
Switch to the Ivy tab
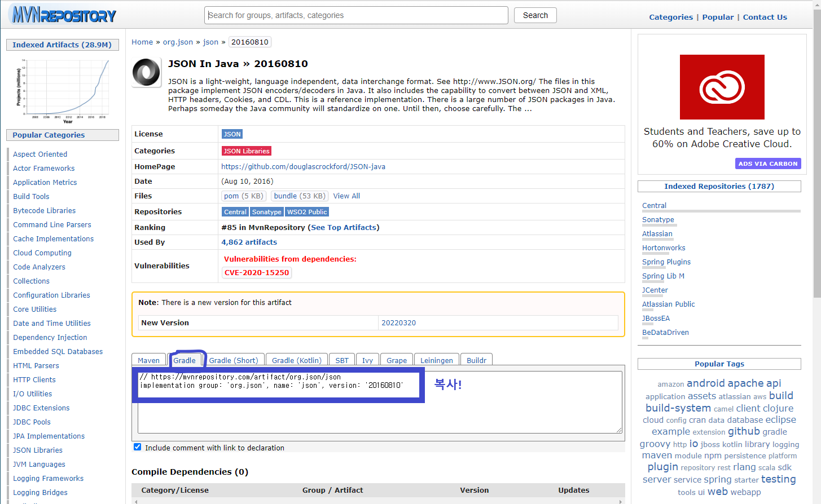click(367, 360)
